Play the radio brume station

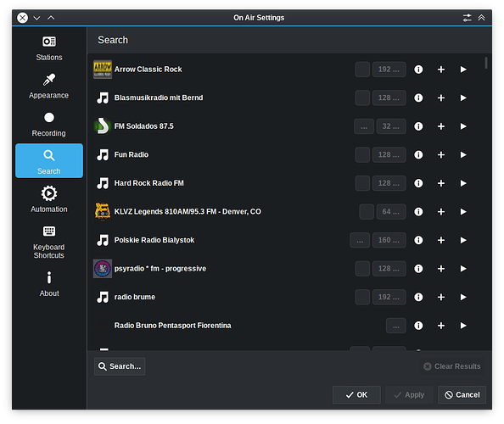pyautogui.click(x=463, y=297)
